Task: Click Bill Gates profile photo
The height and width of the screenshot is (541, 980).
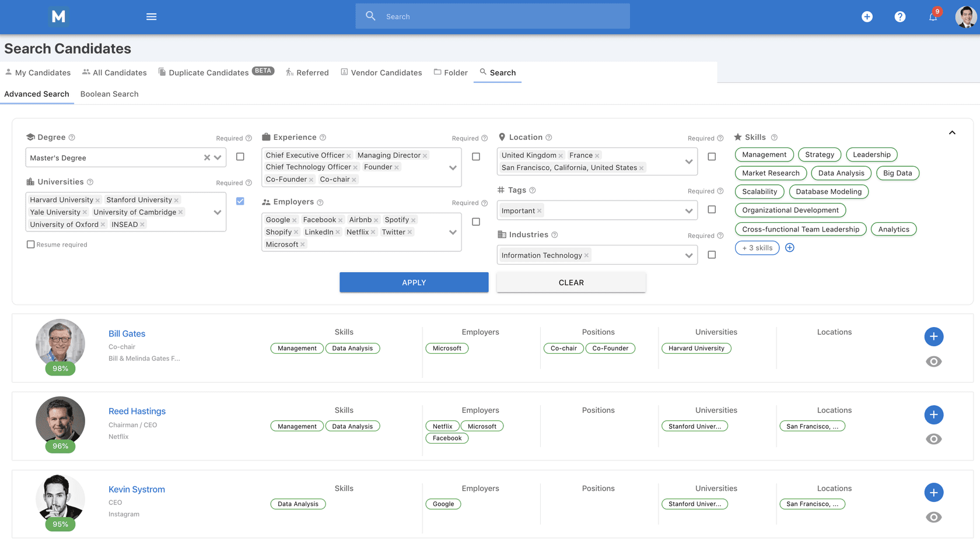Action: coord(60,343)
